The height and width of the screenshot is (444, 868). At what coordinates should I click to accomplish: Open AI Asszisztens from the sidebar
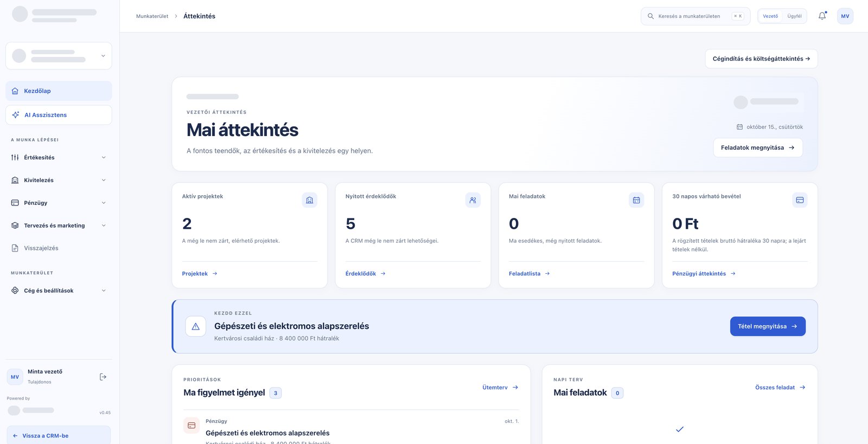coord(59,115)
